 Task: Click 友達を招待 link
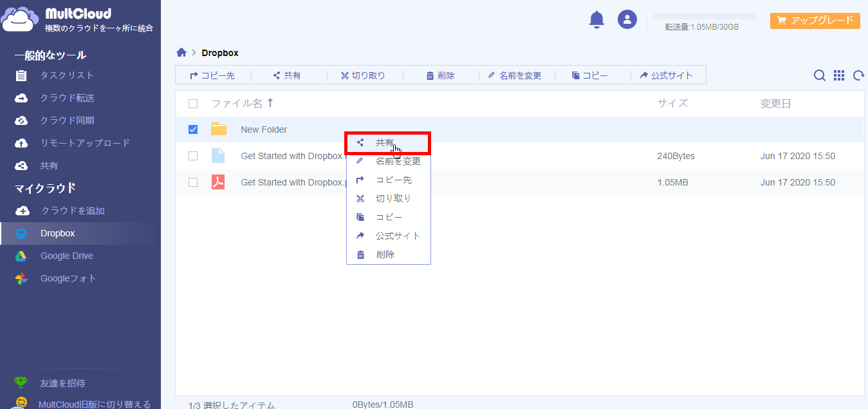(62, 383)
